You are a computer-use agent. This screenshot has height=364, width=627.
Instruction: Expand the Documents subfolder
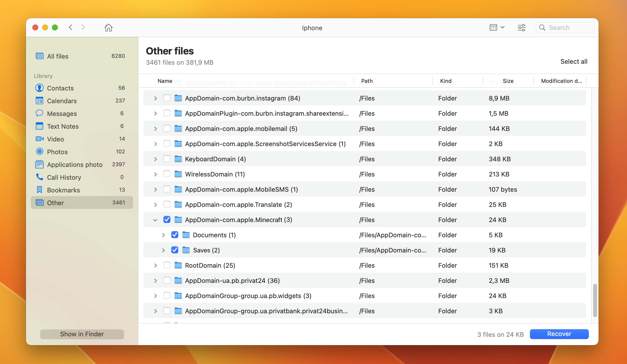point(163,235)
